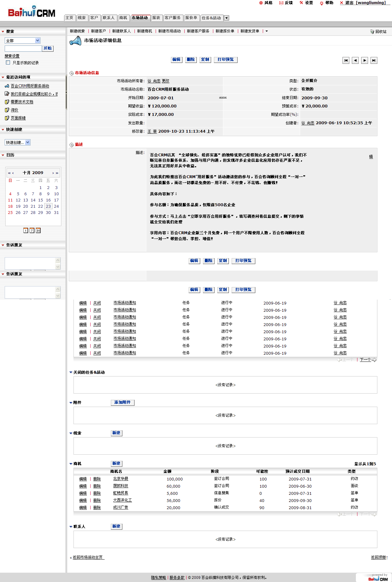
Task: Expand more tabs dropdown arrow
Action: pos(227,18)
